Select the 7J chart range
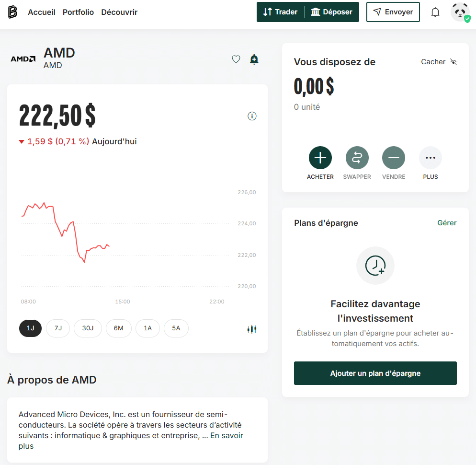This screenshot has height=465, width=476. tap(58, 328)
